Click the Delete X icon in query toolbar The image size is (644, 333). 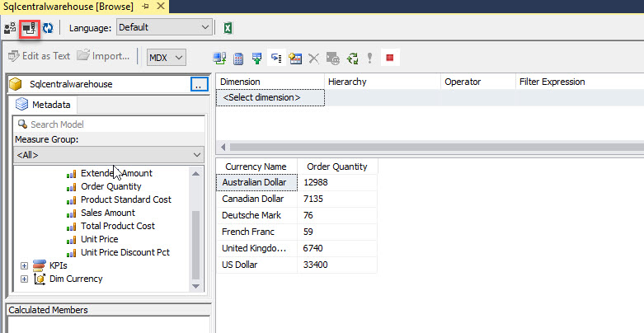coord(314,59)
